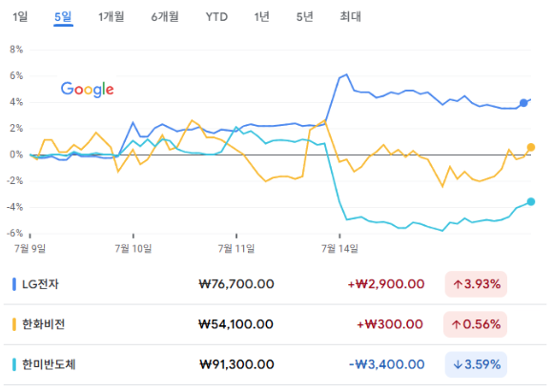This screenshot has width=553, height=392.
Task: Click the teal 한미반도체 end-point dot
Action: 531,202
